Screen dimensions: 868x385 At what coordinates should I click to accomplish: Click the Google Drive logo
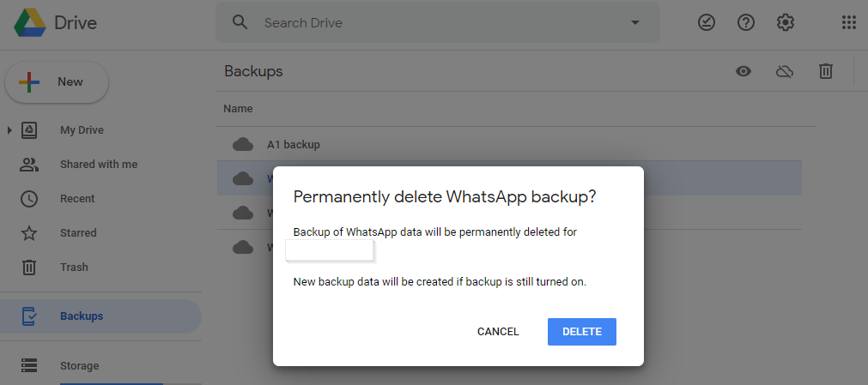click(30, 22)
